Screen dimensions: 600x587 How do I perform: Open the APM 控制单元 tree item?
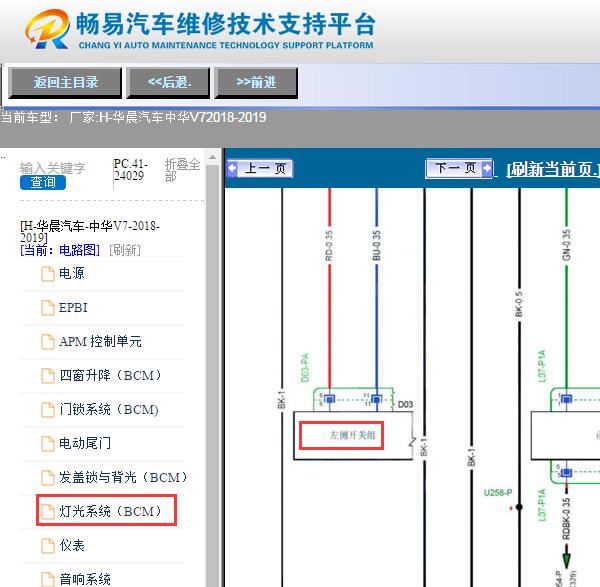tap(100, 341)
